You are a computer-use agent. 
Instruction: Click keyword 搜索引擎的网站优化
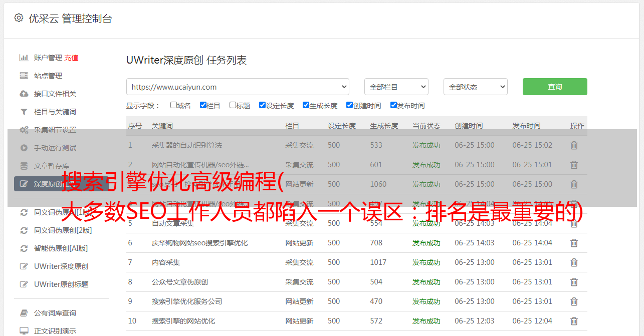[x=183, y=321]
